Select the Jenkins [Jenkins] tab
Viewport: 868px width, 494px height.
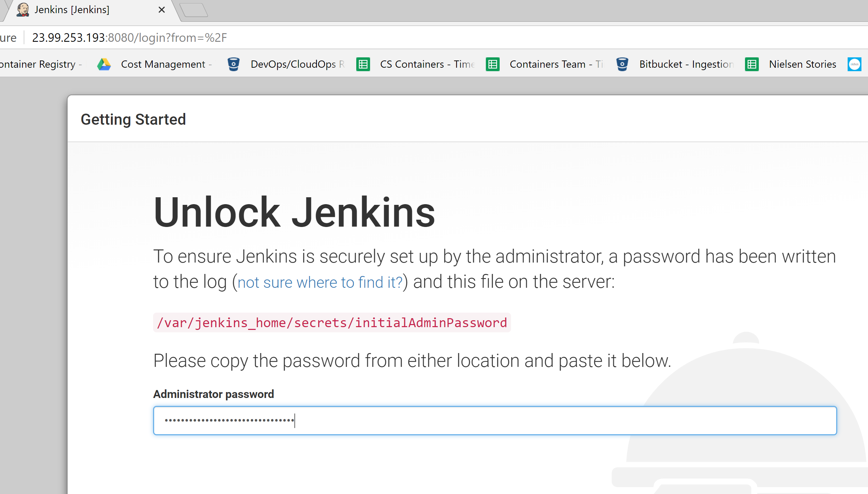72,10
